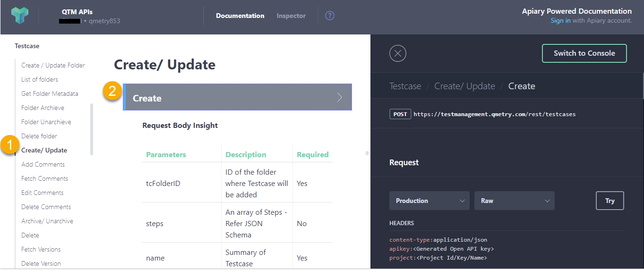The height and width of the screenshot is (270, 644).
Task: Click the Testcase sidebar heading
Action: [27, 46]
